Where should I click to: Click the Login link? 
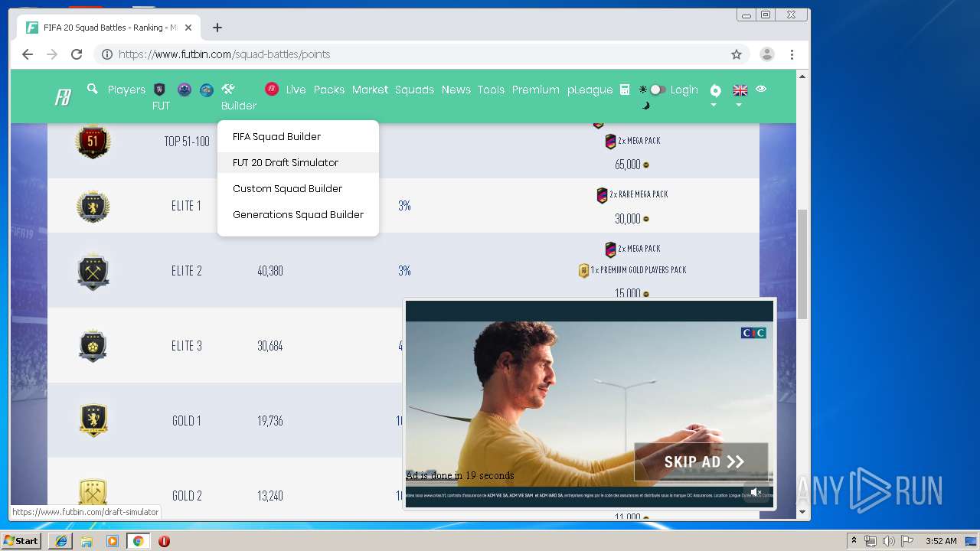[x=684, y=90]
